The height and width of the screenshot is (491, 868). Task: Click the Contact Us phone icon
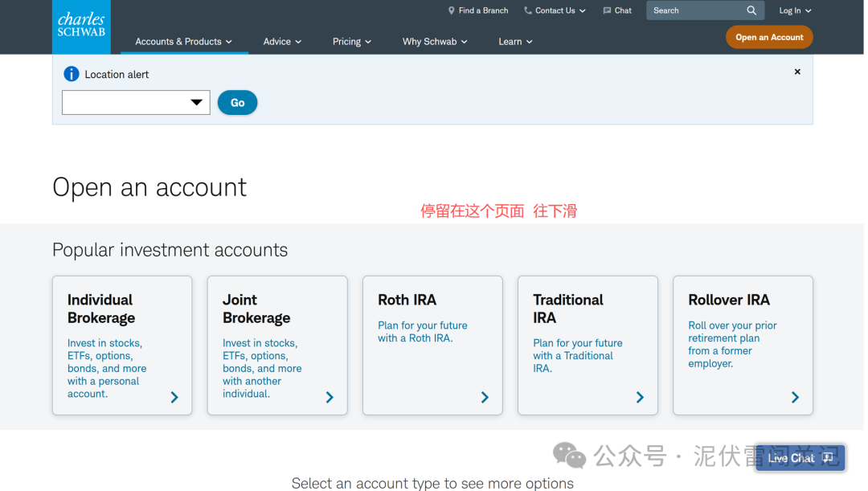(x=527, y=10)
